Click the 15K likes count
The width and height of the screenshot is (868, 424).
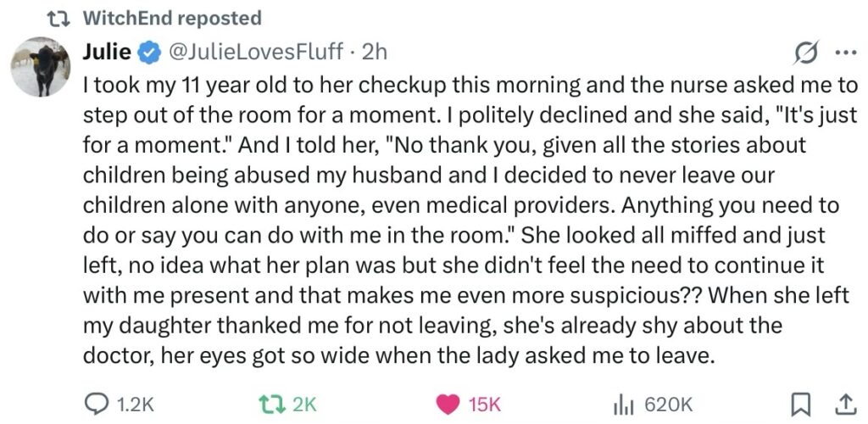click(x=483, y=404)
